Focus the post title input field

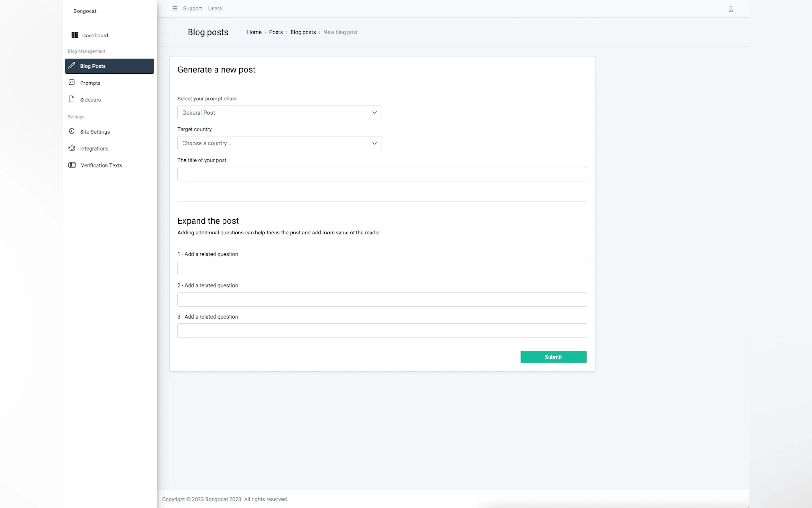pos(382,174)
